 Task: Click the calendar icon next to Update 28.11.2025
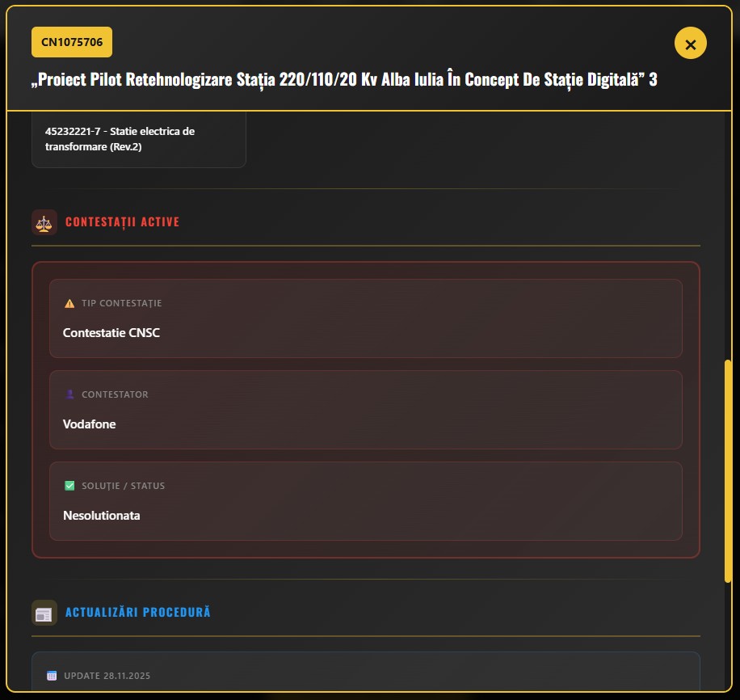click(x=52, y=676)
